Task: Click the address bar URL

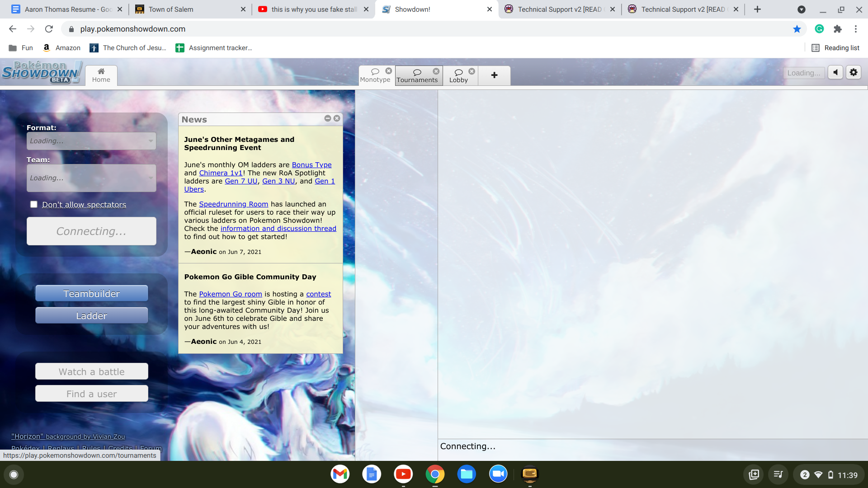Action: (132, 29)
